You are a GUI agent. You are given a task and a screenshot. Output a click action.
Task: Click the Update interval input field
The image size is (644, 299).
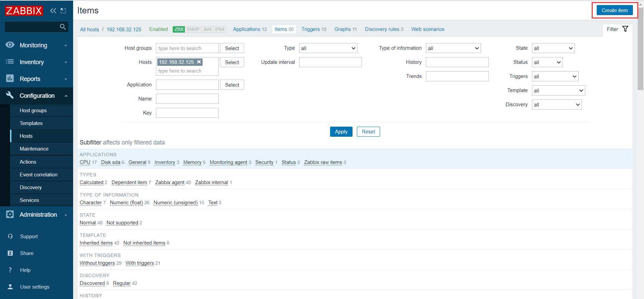(330, 62)
